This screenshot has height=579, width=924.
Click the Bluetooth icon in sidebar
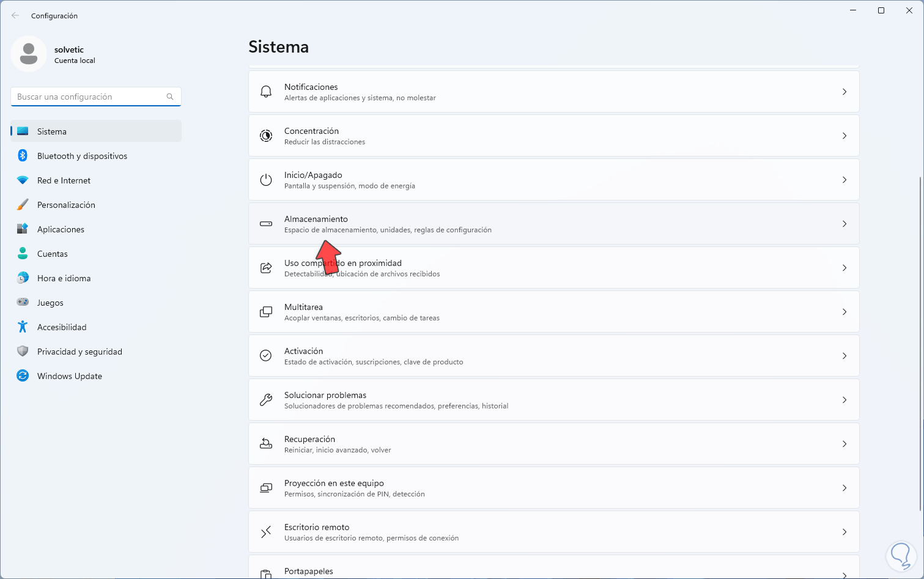click(23, 156)
